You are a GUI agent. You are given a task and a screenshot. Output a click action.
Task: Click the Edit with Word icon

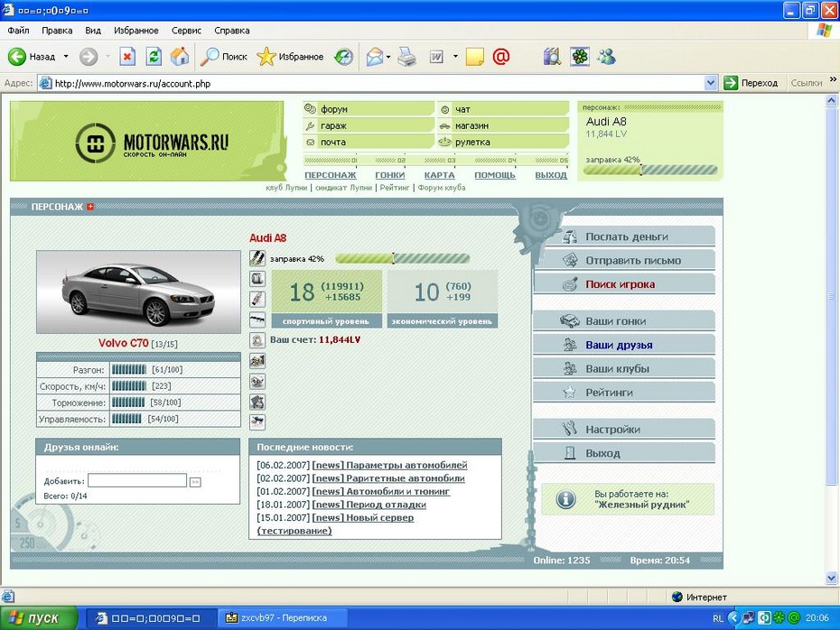tap(436, 56)
